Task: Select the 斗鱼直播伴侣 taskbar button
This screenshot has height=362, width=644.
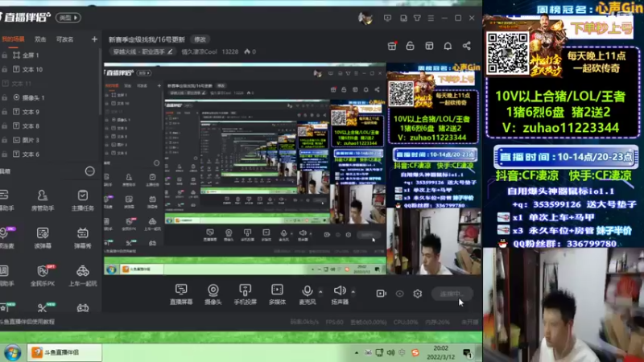Action: pos(64,352)
